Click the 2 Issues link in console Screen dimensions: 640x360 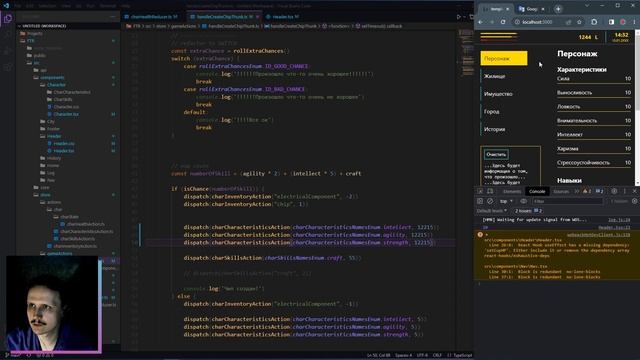(x=528, y=211)
